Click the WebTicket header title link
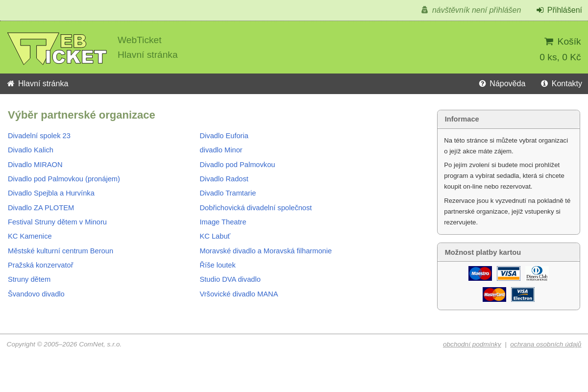This screenshot has height=392, width=588. click(140, 40)
